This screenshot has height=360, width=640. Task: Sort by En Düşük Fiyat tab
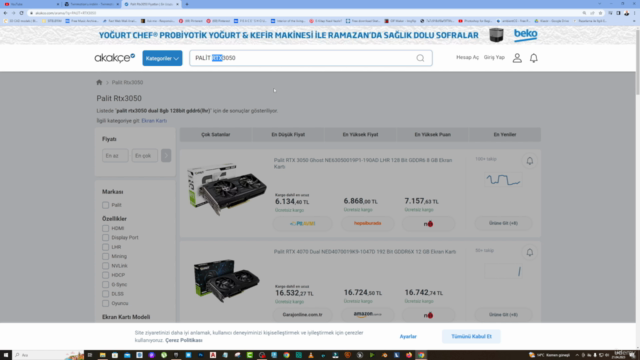point(288,134)
